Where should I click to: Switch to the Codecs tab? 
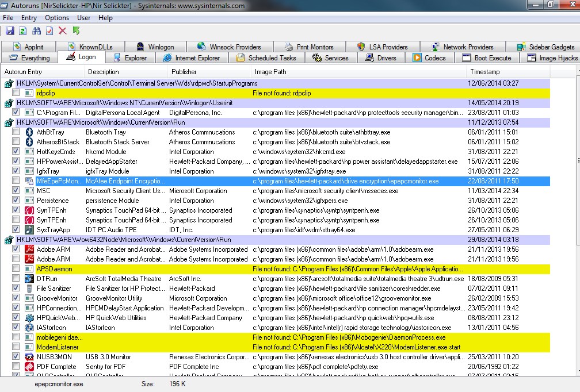point(430,58)
